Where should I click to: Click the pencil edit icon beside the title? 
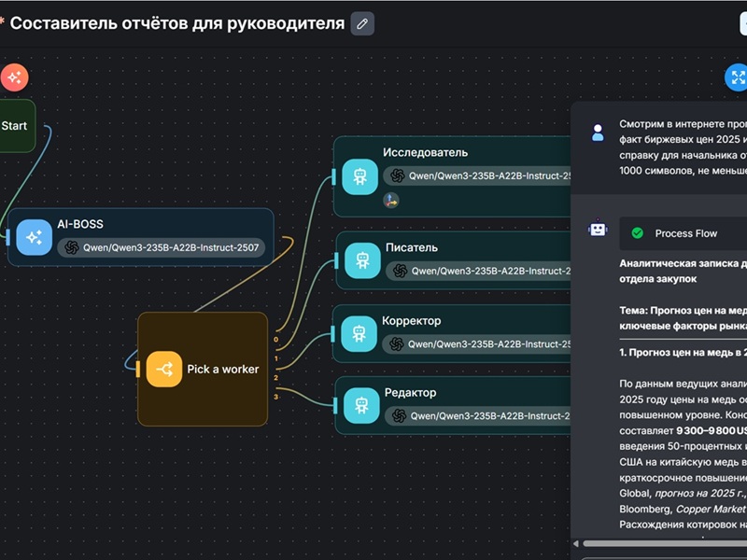362,23
